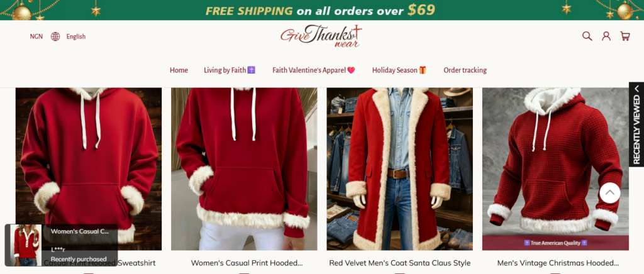Click the GiveThanks wear logo
This screenshot has height=274, width=644.
(321, 36)
